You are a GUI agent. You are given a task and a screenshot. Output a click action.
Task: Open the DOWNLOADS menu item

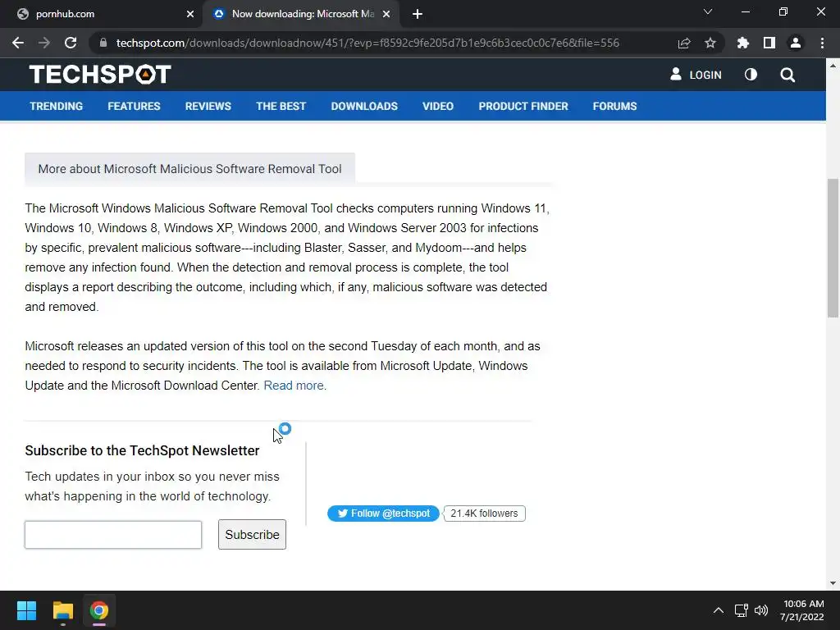tap(364, 106)
